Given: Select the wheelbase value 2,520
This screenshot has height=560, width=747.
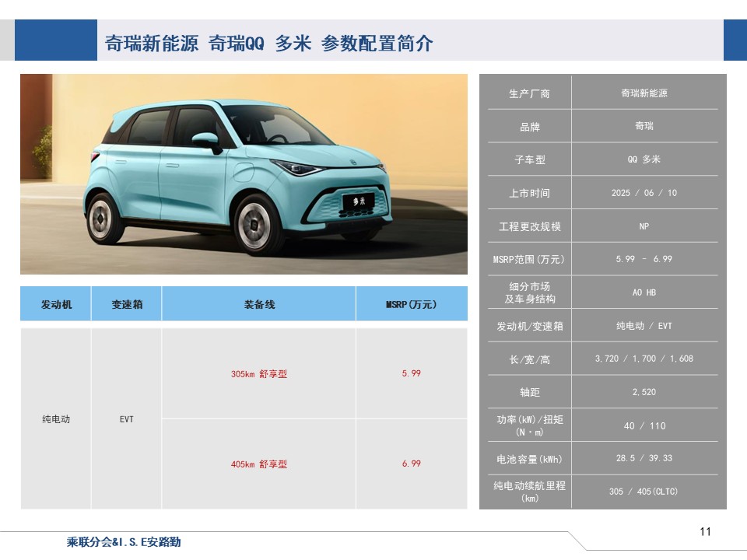Looking at the screenshot, I should click(644, 392).
